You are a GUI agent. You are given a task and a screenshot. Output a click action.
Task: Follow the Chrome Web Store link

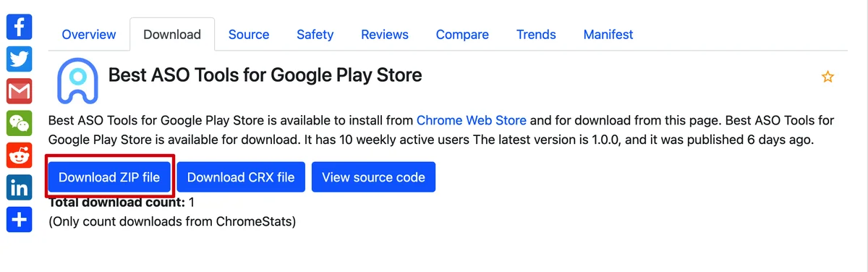(x=472, y=120)
